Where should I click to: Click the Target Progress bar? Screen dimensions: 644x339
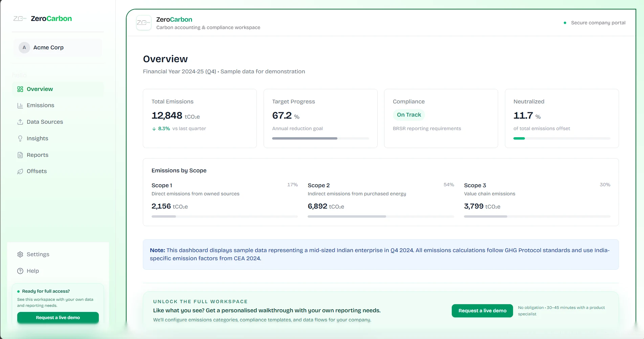pyautogui.click(x=320, y=138)
